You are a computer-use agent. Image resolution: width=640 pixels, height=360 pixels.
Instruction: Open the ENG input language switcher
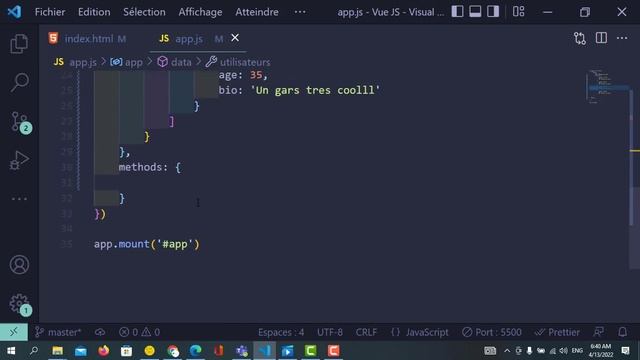tap(577, 351)
